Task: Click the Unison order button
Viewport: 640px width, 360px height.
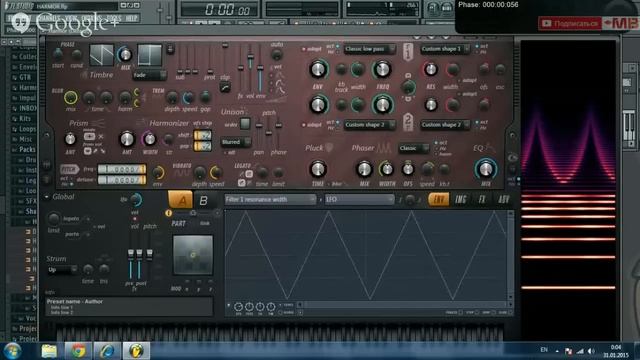Action: tap(245, 124)
